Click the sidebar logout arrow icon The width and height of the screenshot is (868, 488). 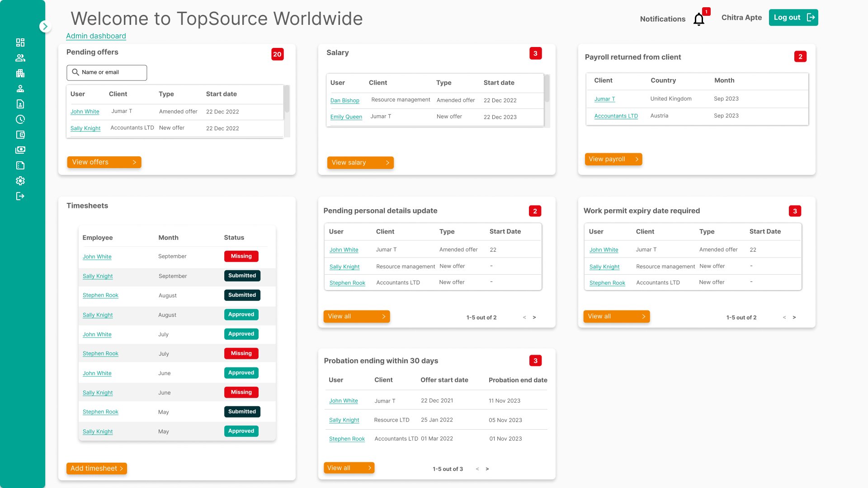click(20, 196)
